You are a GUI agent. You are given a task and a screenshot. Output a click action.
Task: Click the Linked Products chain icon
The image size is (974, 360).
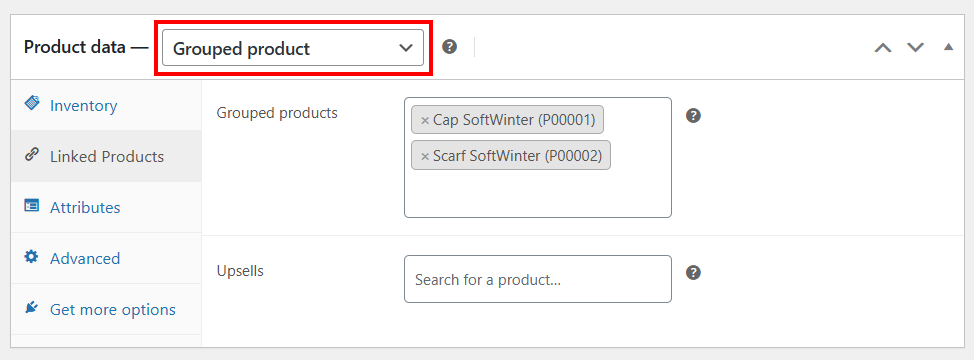pos(32,155)
